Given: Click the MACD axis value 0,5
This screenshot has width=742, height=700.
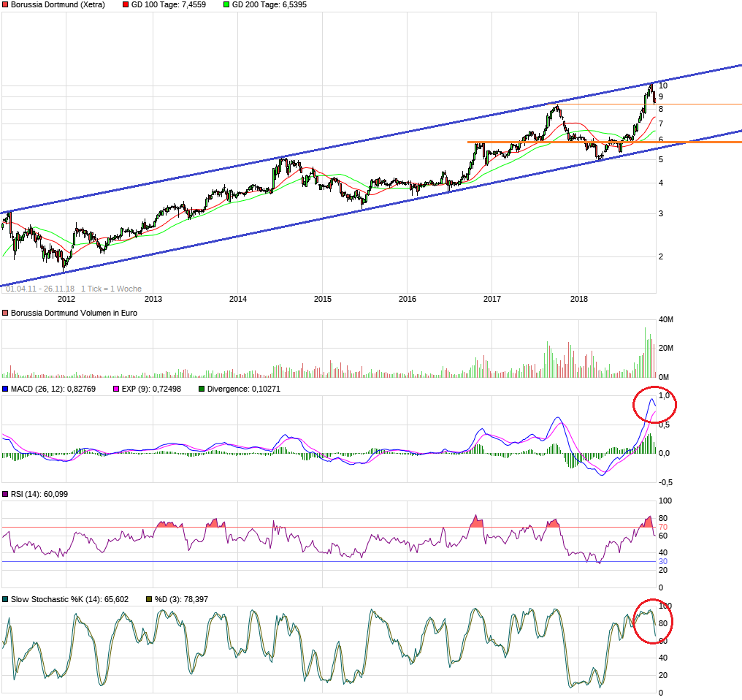Looking at the screenshot, I should point(665,425).
